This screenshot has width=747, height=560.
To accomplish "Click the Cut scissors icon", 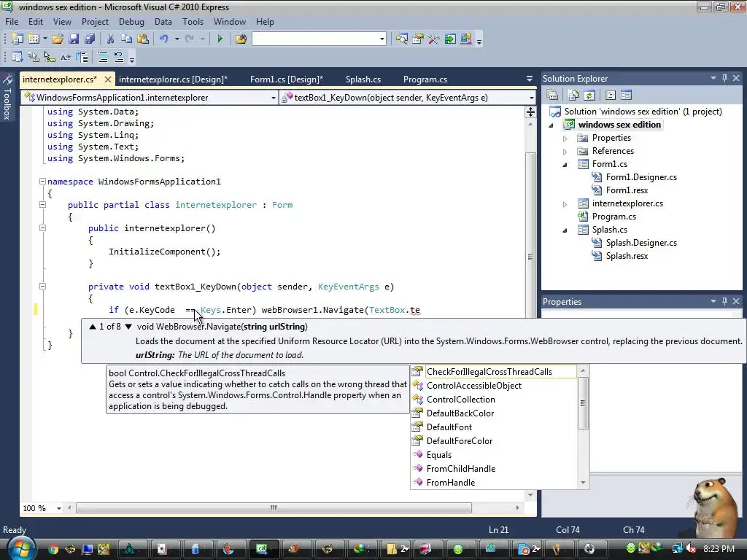I will (x=110, y=39).
